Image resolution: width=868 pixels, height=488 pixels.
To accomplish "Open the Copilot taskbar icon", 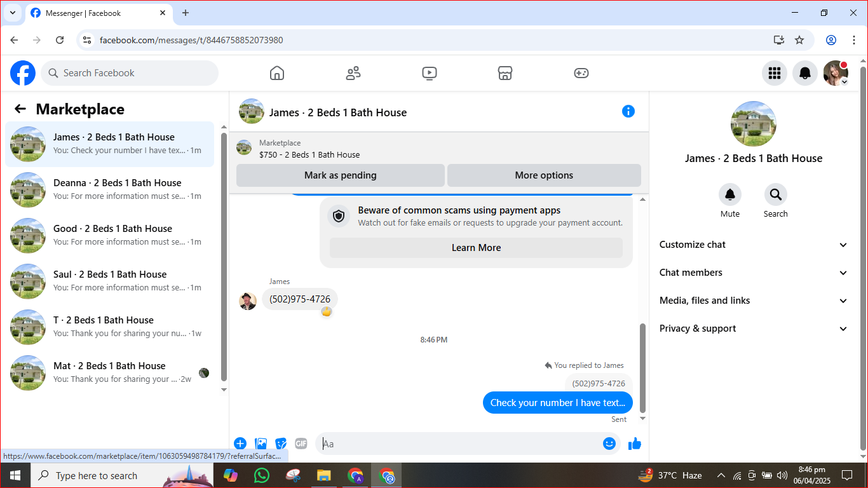I will (230, 475).
